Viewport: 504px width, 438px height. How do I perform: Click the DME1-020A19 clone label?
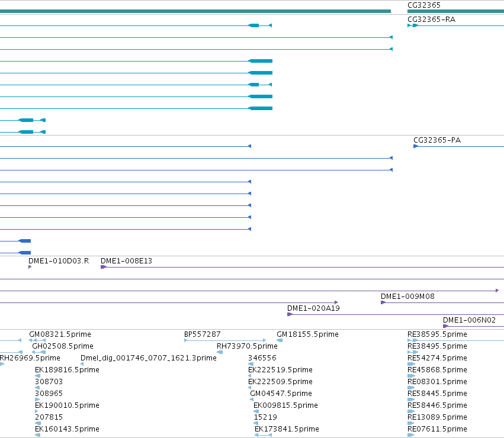(x=313, y=308)
